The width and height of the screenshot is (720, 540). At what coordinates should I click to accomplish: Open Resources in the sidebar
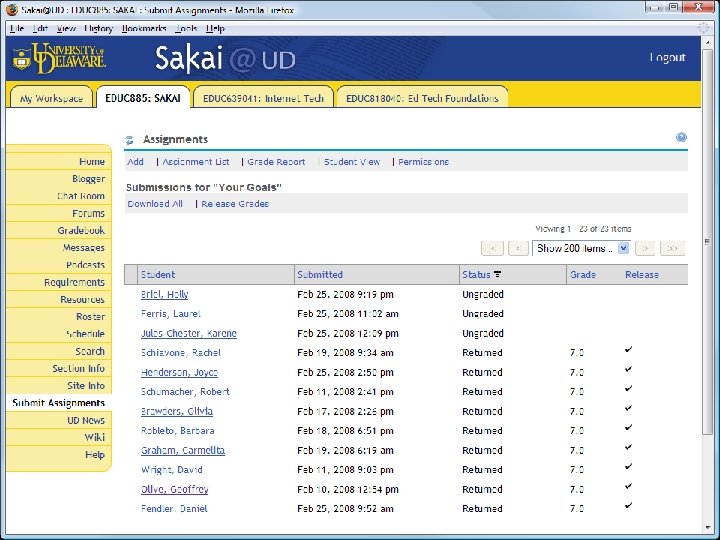[x=83, y=299]
